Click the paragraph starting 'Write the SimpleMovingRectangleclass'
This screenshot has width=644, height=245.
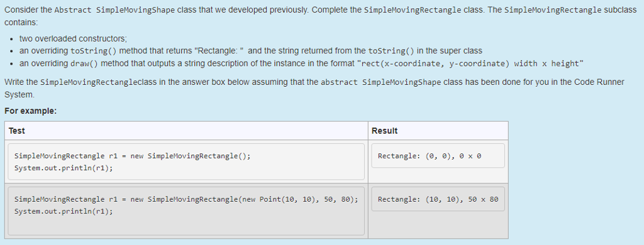pyautogui.click(x=314, y=88)
